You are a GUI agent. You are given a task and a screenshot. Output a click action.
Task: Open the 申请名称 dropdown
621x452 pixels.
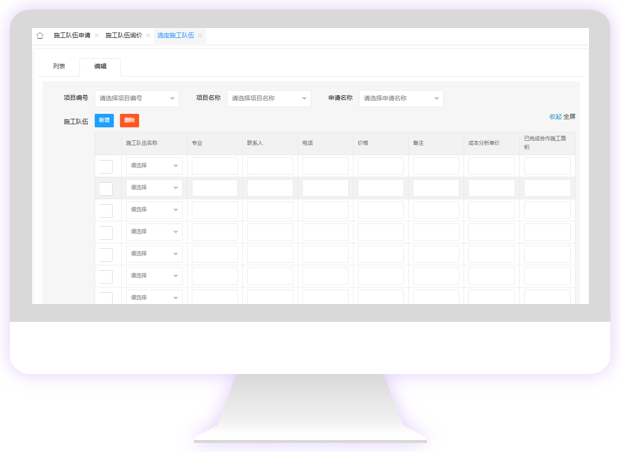click(x=401, y=98)
